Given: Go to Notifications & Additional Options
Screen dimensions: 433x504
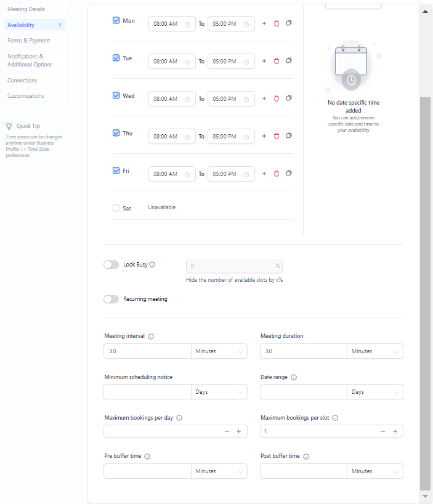Looking at the screenshot, I should tap(30, 60).
